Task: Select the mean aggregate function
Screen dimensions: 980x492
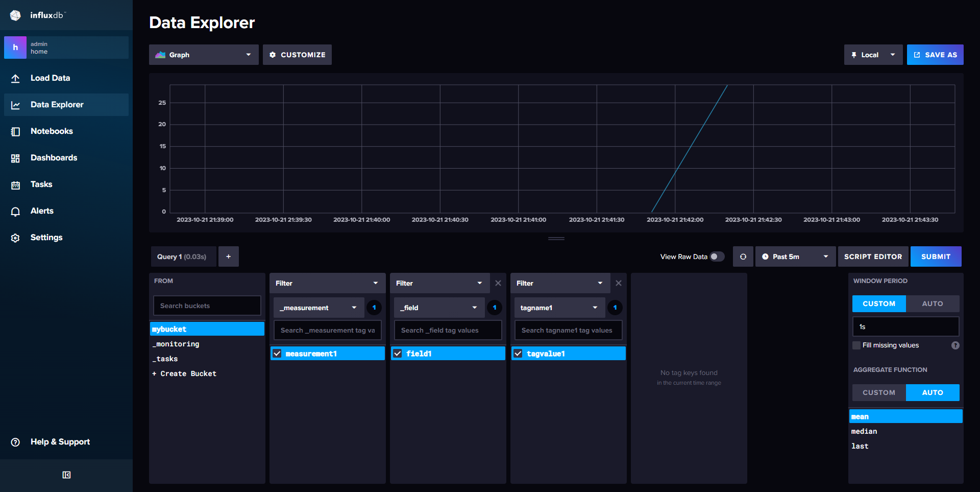Action: [906, 416]
